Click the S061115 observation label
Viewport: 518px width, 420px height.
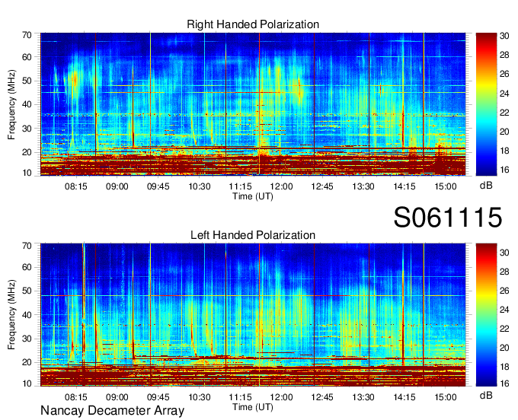click(x=448, y=217)
